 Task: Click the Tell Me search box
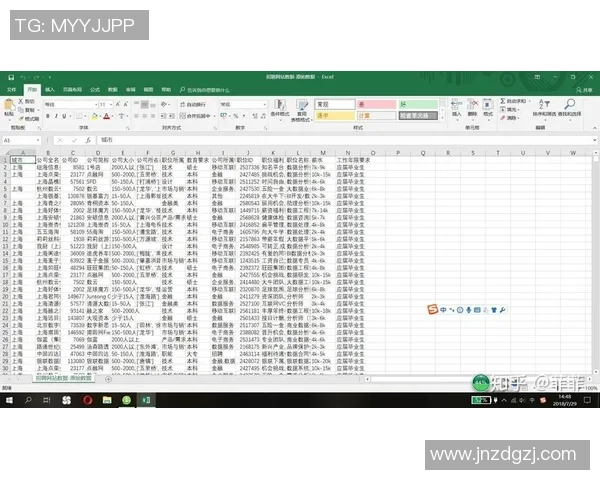coord(205,90)
